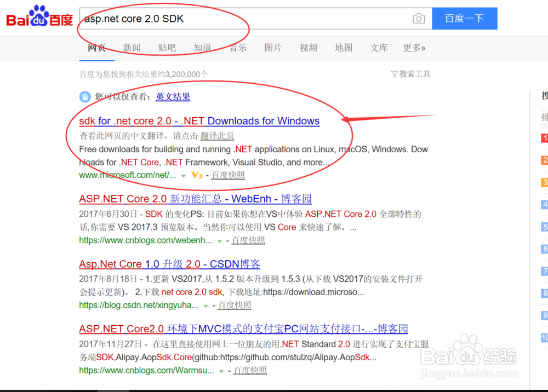The height and width of the screenshot is (392, 548).
Task: Open rank 6 in sidebar hot list
Action: (545, 249)
